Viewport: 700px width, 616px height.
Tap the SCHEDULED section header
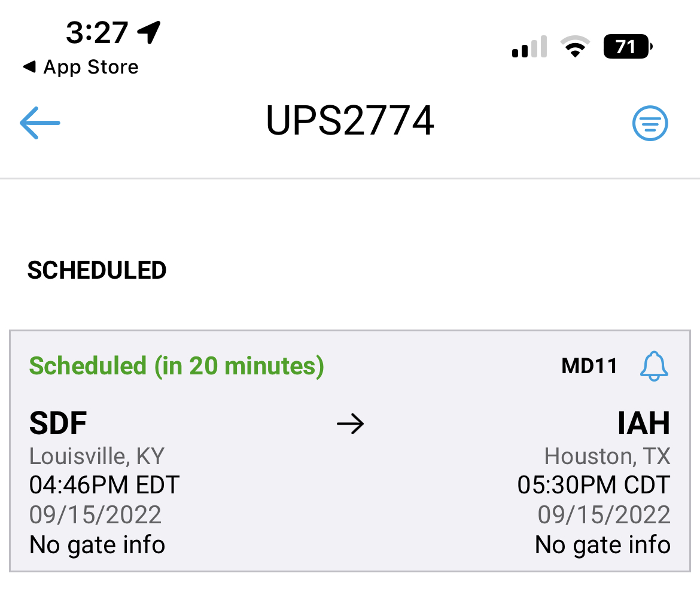97,271
